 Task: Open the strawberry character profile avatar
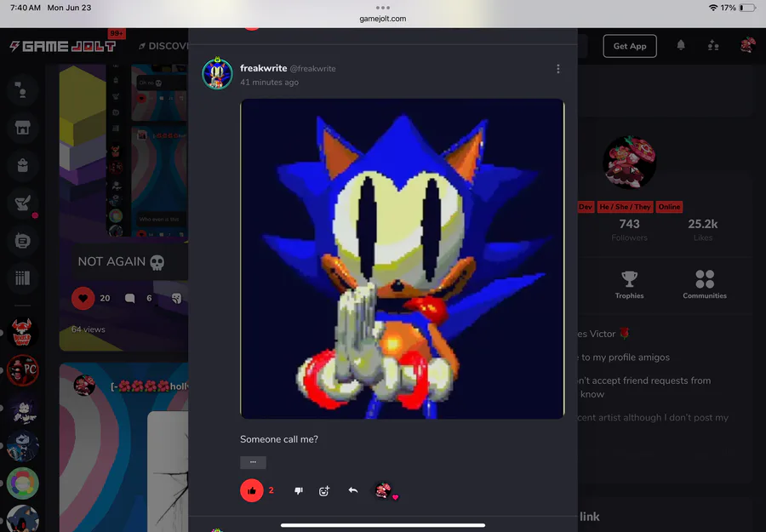pos(629,163)
